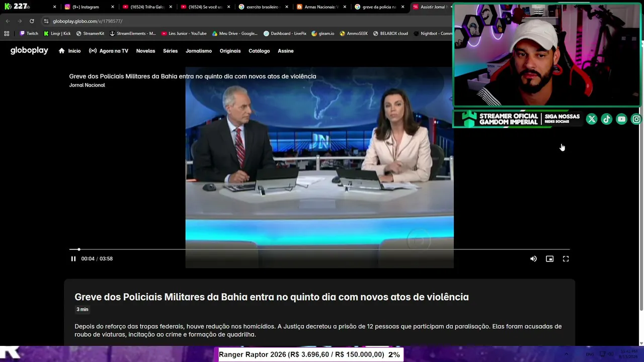Open the Lins Junior - YouTube bookmark
This screenshot has width=644, height=362.
pos(184,34)
